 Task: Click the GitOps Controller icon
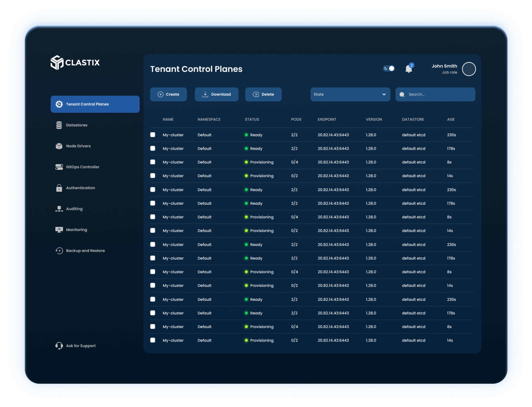(x=59, y=167)
